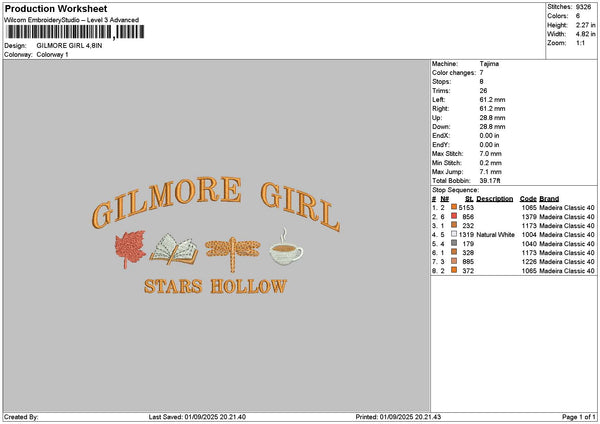Screen dimensions: 600x424
Task: Choose the peach swatch beside 885 stitches
Action: point(454,261)
